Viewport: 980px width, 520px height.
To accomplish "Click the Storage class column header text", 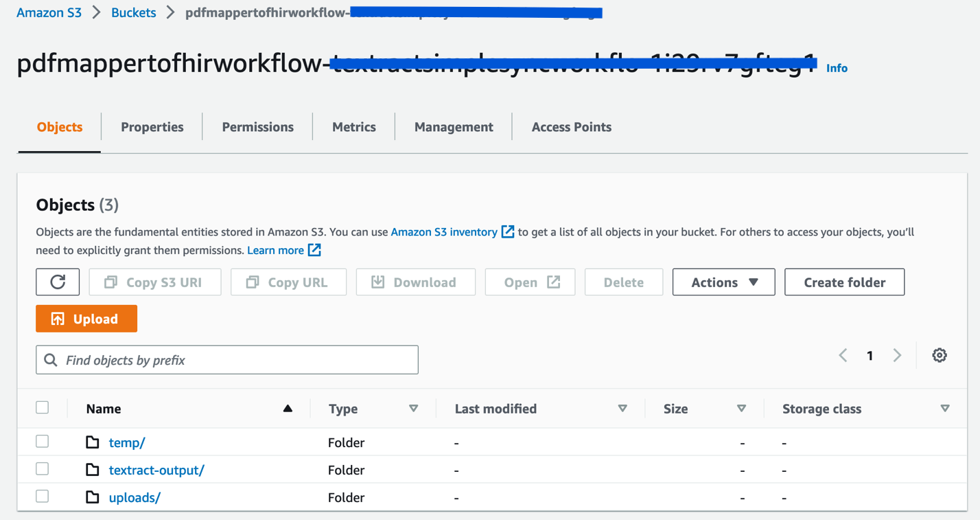I will 821,409.
